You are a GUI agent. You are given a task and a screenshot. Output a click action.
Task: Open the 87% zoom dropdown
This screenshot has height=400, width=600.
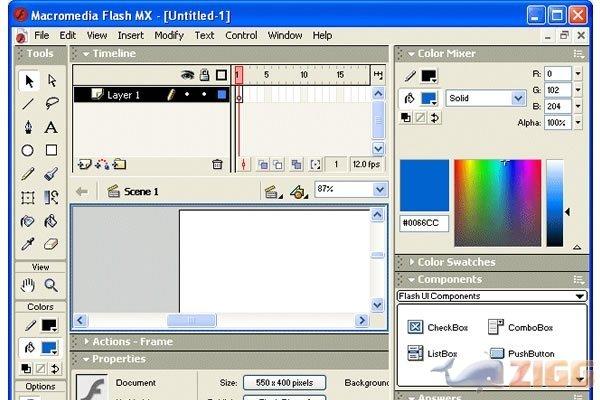pyautogui.click(x=380, y=189)
